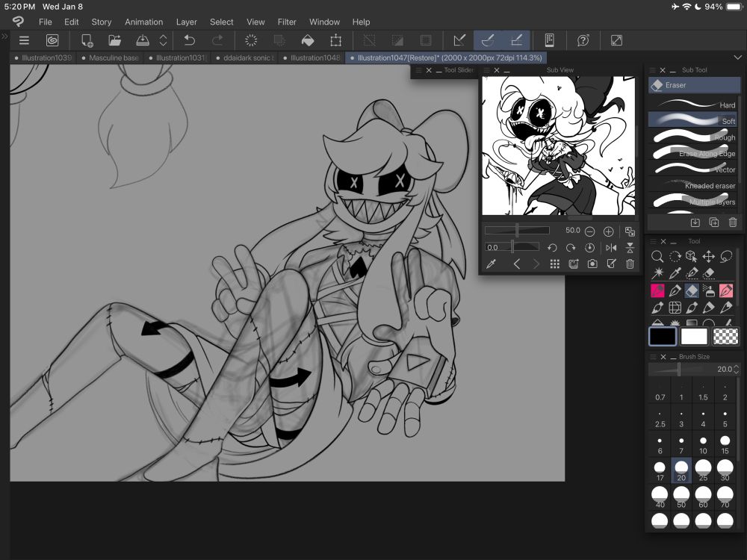Pick the Move layer tool
747x560 pixels.
[x=709, y=256]
